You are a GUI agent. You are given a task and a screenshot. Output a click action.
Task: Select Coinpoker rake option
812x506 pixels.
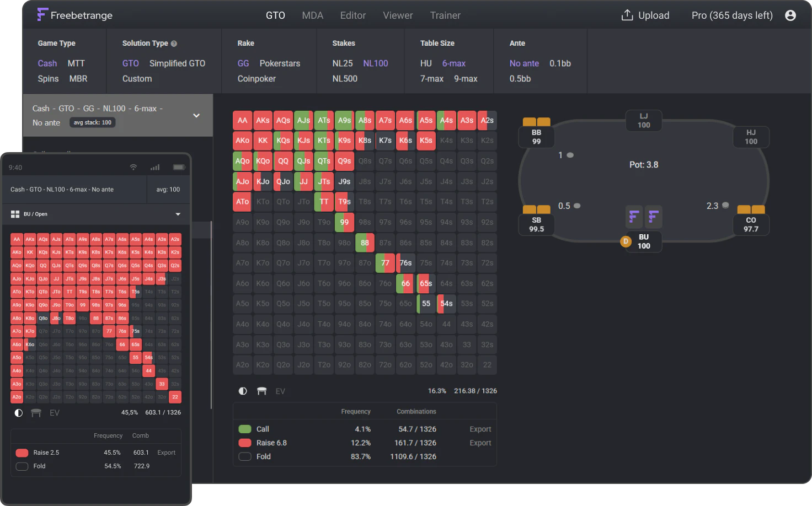click(x=257, y=79)
